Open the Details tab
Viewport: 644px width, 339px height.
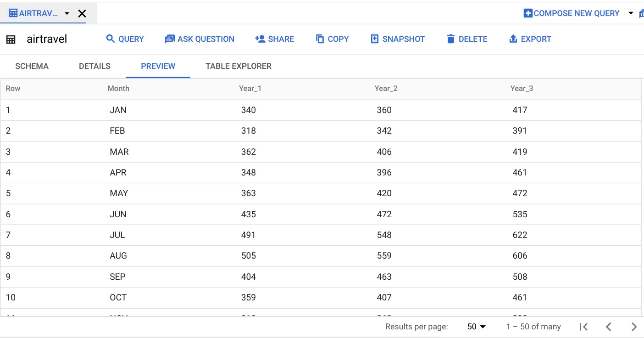tap(94, 66)
